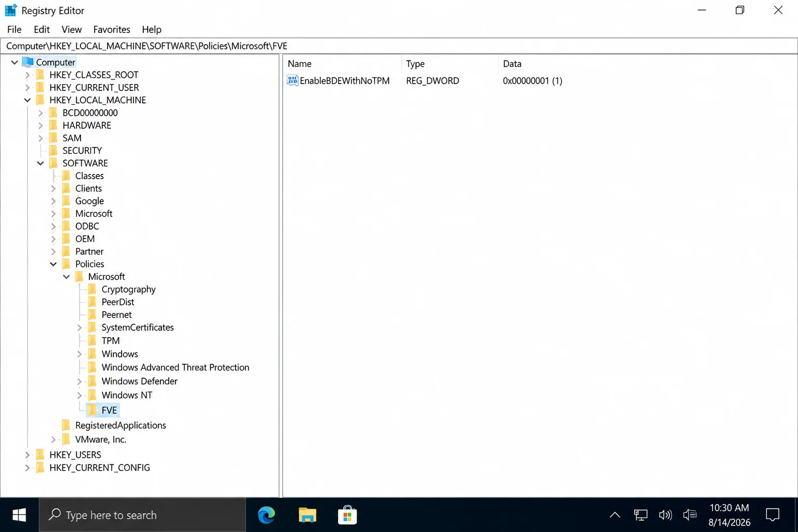
Task: Open File Explorer from taskbar
Action: (x=307, y=515)
